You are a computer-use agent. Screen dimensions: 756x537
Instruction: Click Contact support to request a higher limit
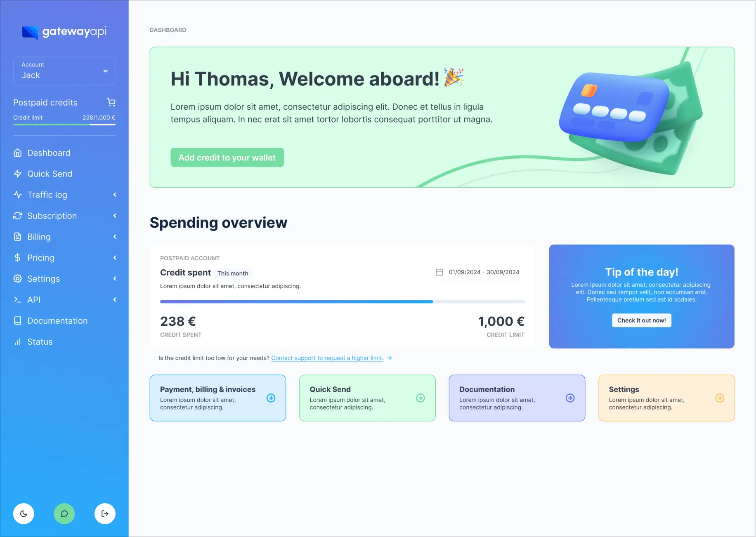(x=327, y=358)
